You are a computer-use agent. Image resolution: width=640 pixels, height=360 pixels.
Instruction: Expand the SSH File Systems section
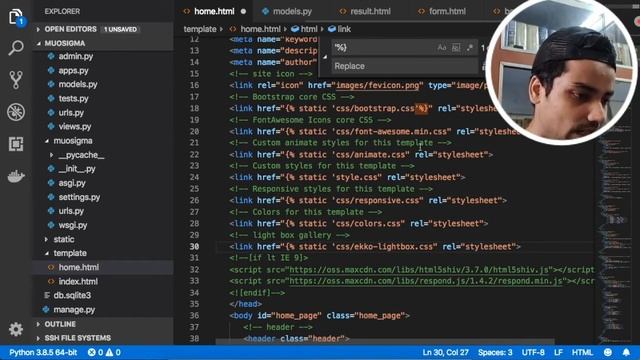[x=38, y=338]
